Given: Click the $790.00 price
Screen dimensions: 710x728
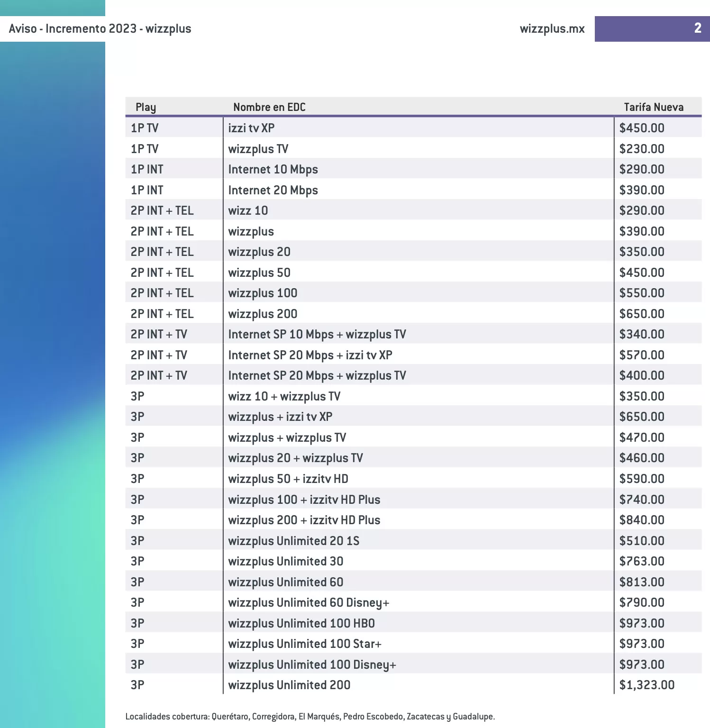Looking at the screenshot, I should [x=642, y=602].
